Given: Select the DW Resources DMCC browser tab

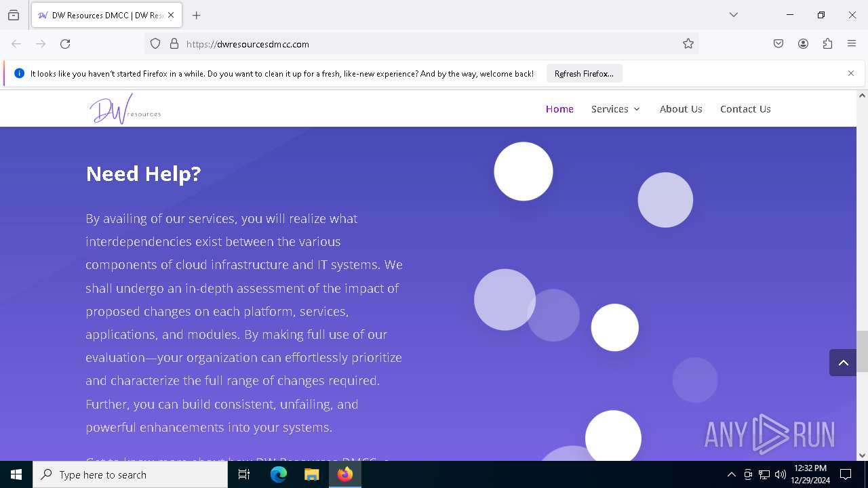Looking at the screenshot, I should point(106,15).
